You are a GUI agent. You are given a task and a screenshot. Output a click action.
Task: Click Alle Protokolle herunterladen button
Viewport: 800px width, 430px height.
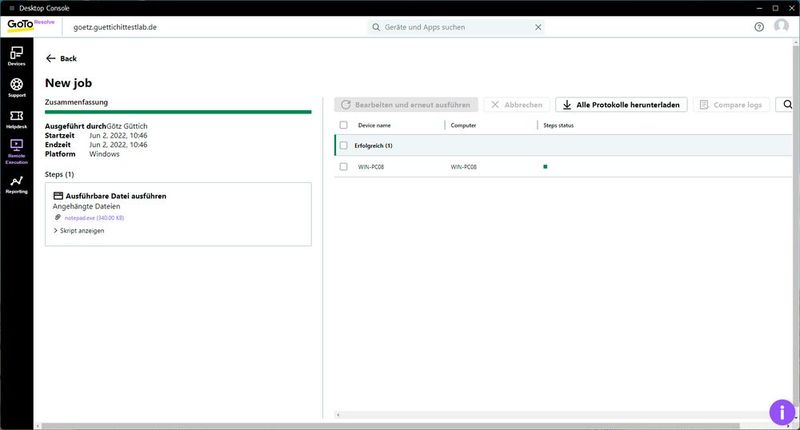pos(621,104)
